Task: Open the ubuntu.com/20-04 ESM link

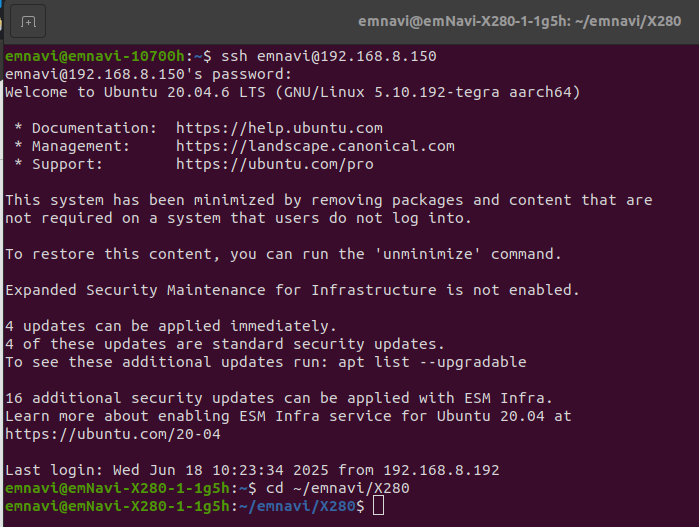Action: click(x=113, y=434)
